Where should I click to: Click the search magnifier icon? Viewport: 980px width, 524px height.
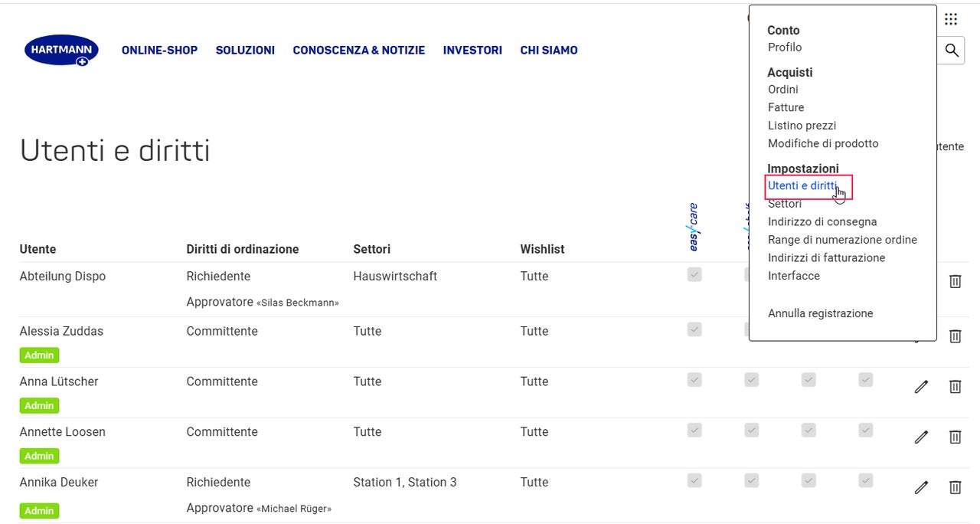click(x=952, y=51)
